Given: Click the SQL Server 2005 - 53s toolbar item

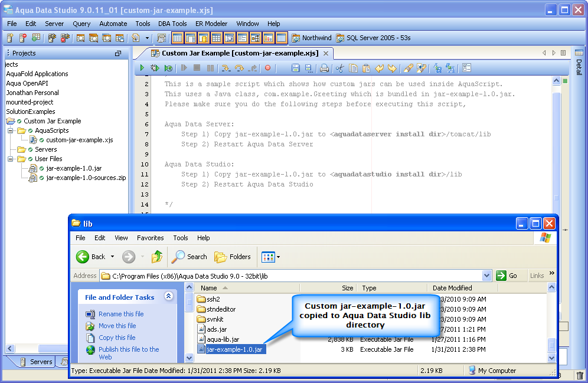Looking at the screenshot, I should [x=373, y=38].
